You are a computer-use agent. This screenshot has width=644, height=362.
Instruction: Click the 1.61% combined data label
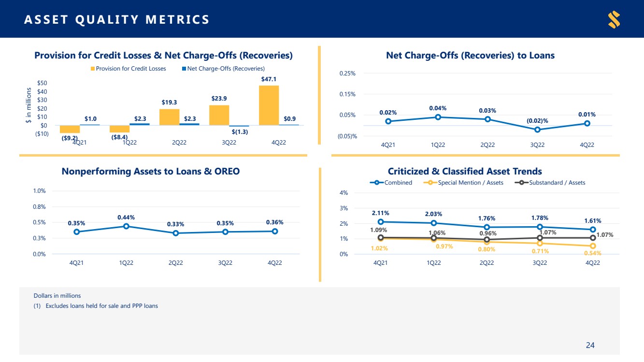click(592, 221)
